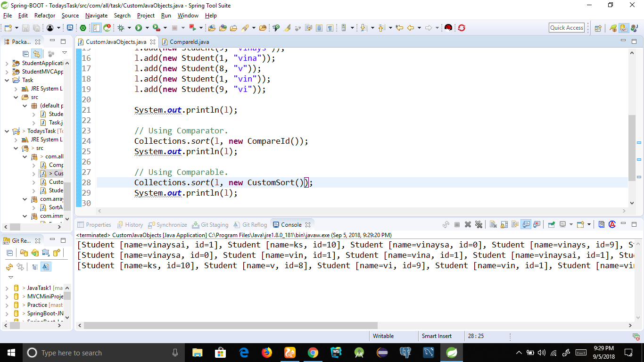
Task: Toggle Word Wrap in the Console
Action: click(x=515, y=225)
